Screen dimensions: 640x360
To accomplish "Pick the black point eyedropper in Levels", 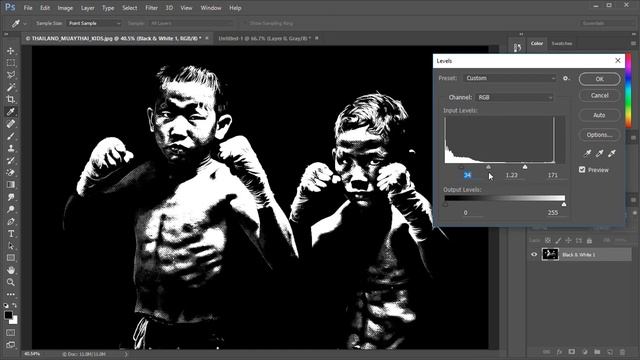I will coord(587,153).
